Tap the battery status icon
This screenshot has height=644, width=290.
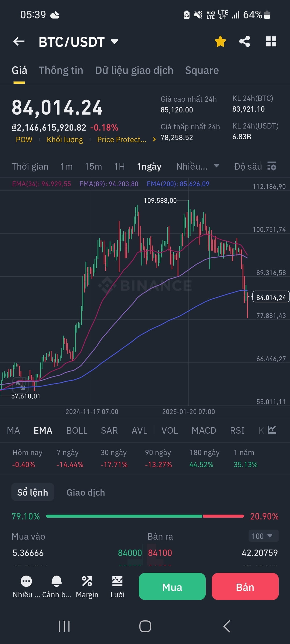pyautogui.click(x=267, y=15)
